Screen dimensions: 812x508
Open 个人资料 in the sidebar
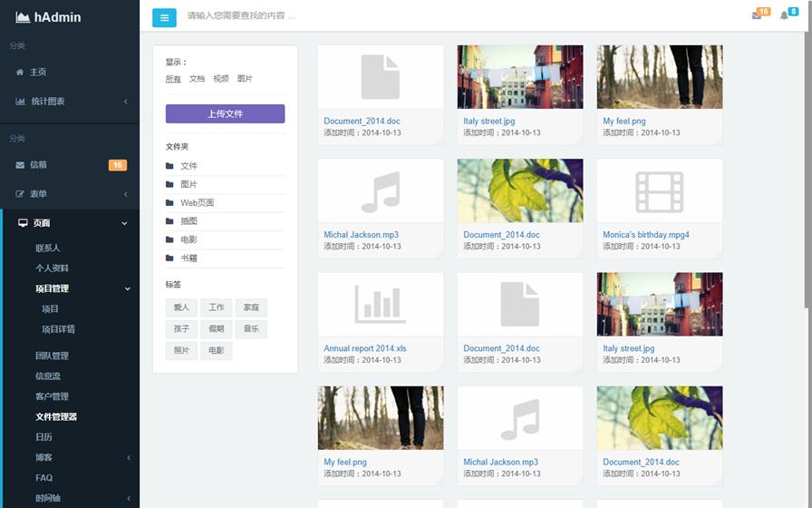[x=52, y=268]
